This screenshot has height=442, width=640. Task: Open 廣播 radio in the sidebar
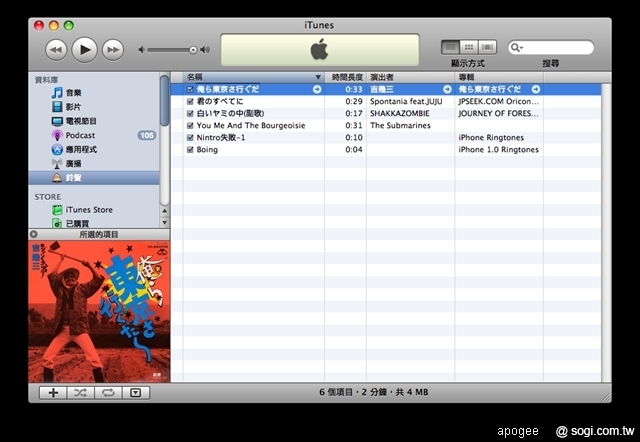coord(73,163)
